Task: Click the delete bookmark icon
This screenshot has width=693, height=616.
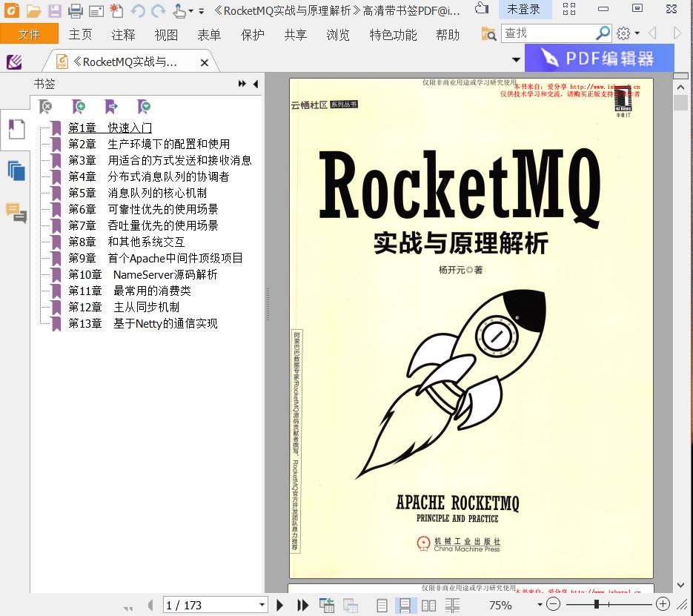Action: [45, 107]
